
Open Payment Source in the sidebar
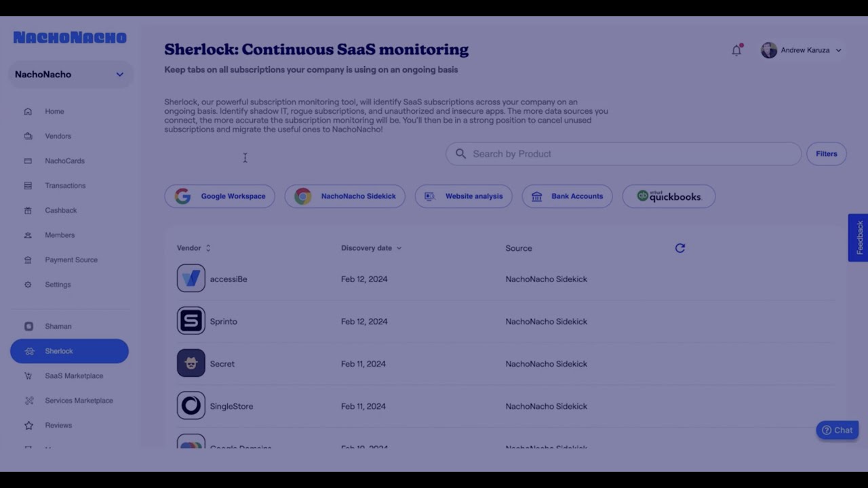71,260
